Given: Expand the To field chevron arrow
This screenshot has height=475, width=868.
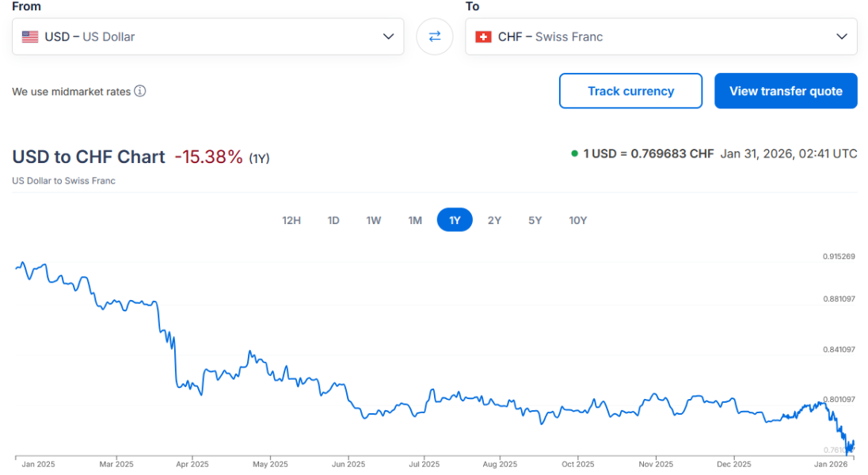Looking at the screenshot, I should pyautogui.click(x=841, y=36).
